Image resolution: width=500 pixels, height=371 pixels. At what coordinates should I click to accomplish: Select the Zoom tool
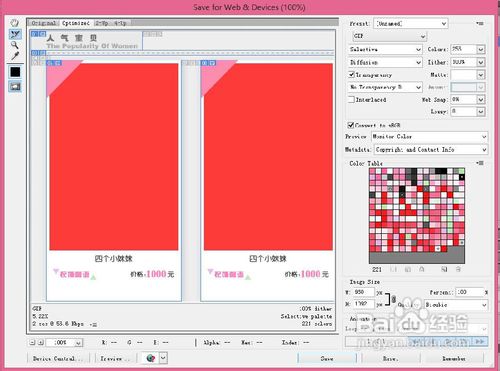click(14, 45)
